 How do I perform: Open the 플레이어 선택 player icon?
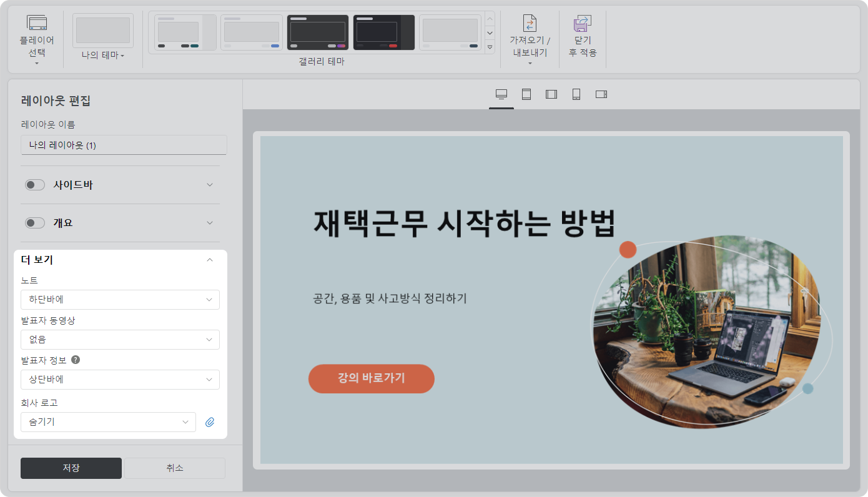pyautogui.click(x=37, y=23)
